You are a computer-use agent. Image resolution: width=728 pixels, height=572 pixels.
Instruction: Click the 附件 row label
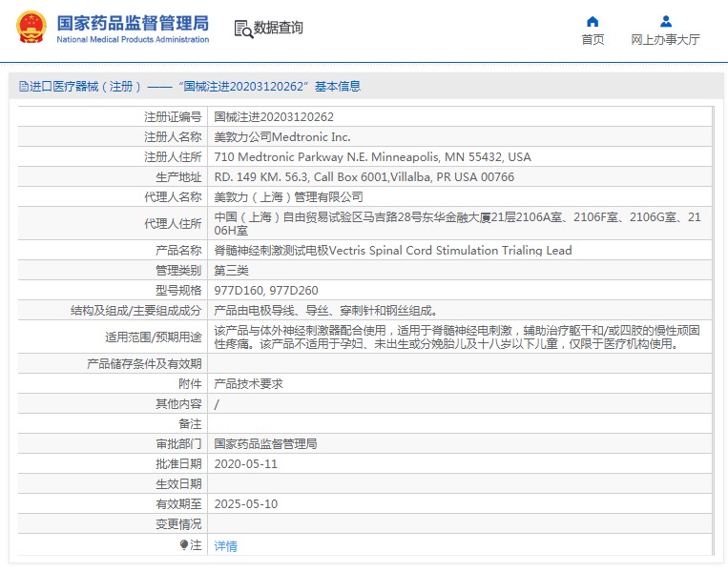(x=190, y=383)
